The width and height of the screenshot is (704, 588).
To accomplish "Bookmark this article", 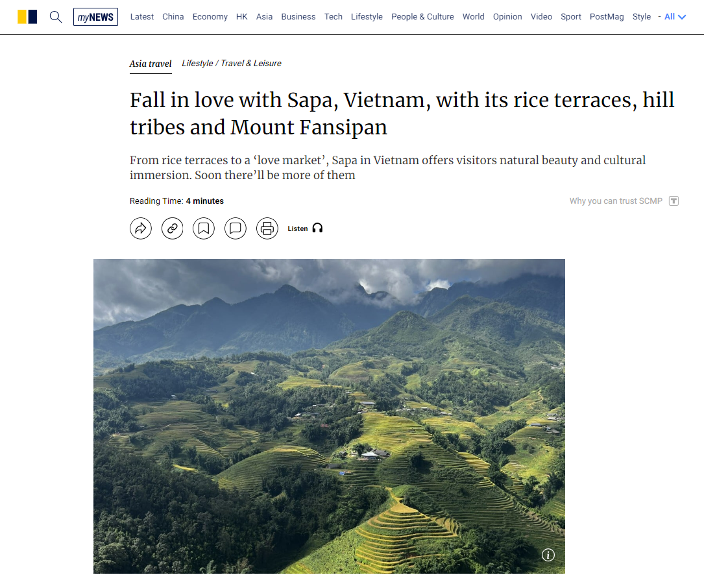I will pyautogui.click(x=204, y=228).
